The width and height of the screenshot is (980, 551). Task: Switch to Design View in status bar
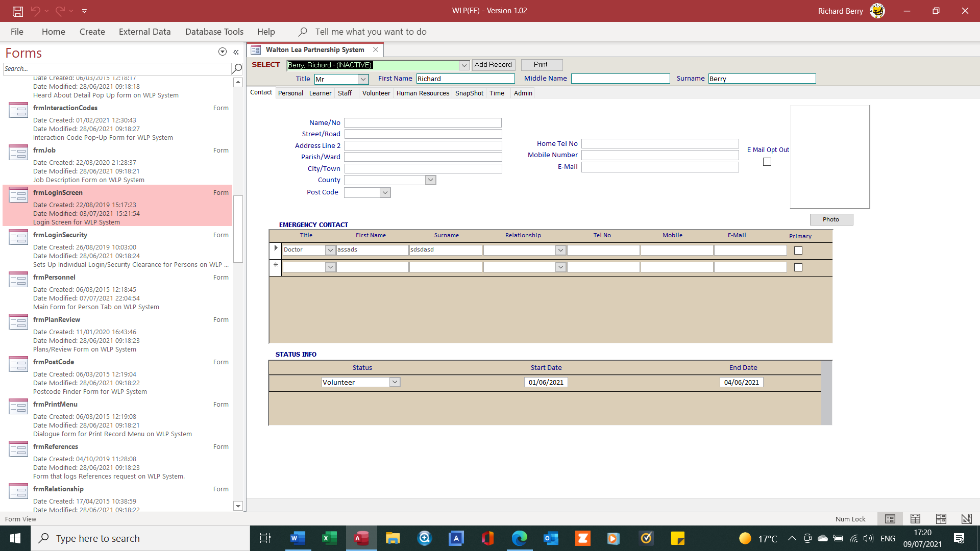pyautogui.click(x=967, y=519)
